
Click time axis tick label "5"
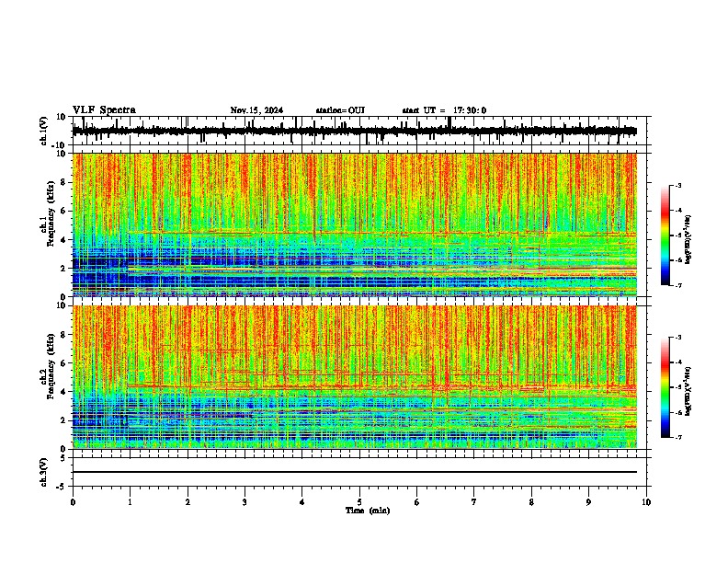[359, 502]
